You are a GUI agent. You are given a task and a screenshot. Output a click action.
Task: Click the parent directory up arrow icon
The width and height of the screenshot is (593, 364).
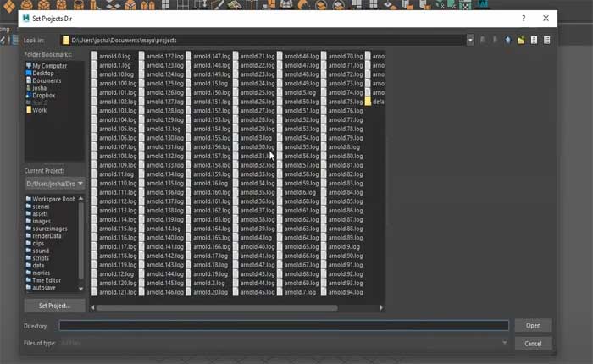pyautogui.click(x=508, y=40)
